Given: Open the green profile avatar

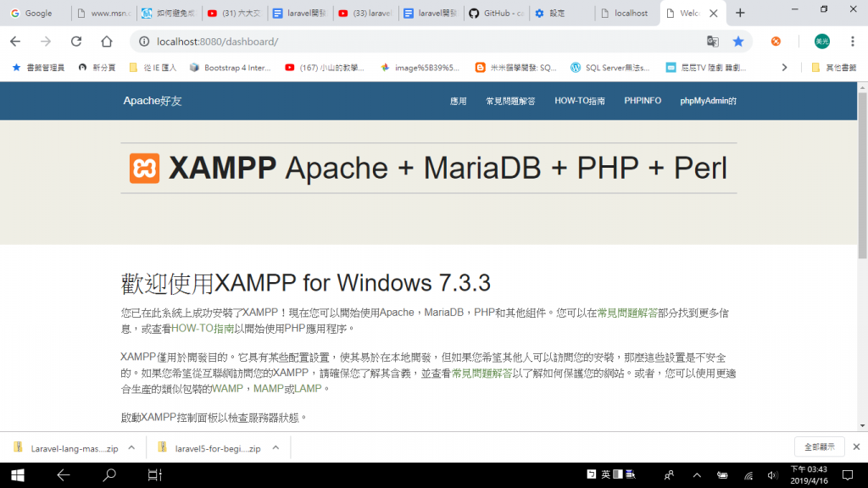Looking at the screenshot, I should coord(822,42).
